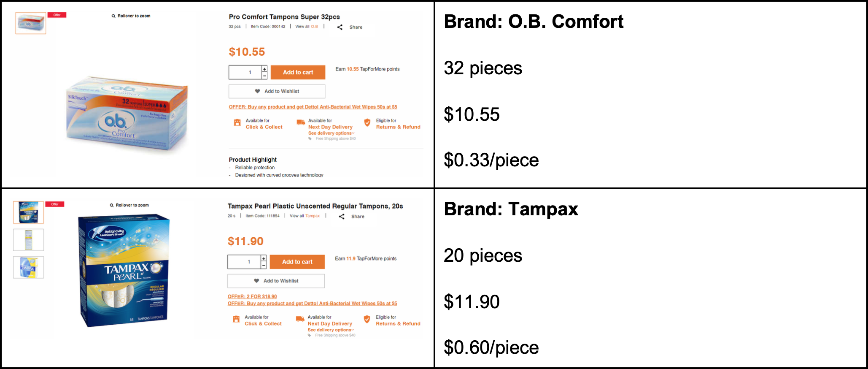The image size is (868, 369).
Task: Click the Click & Collect store icon for Pro Comfort
Action: 237,123
